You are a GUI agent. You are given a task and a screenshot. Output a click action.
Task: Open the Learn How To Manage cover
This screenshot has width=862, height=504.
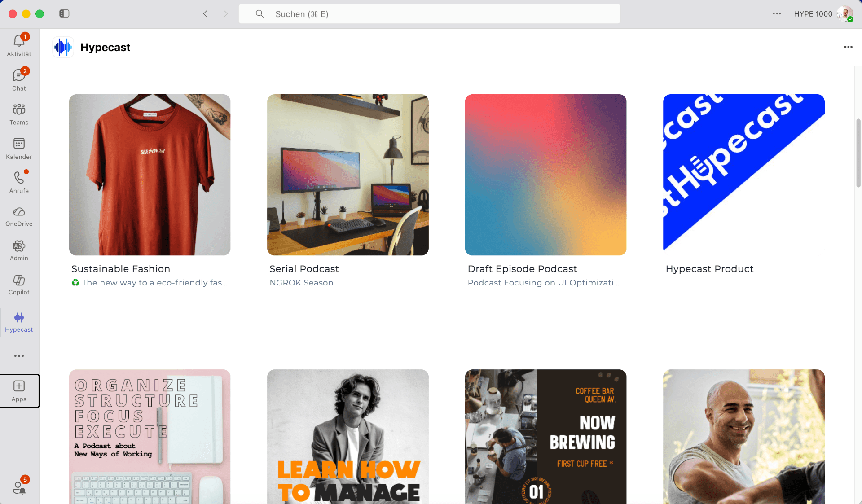pos(347,437)
